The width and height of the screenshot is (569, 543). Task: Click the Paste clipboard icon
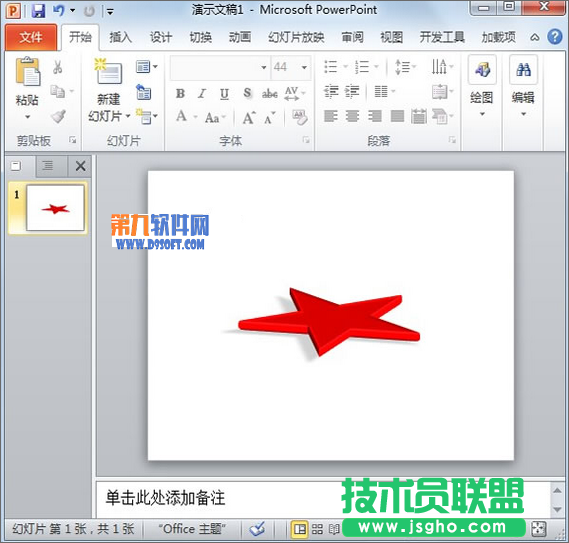[x=28, y=72]
